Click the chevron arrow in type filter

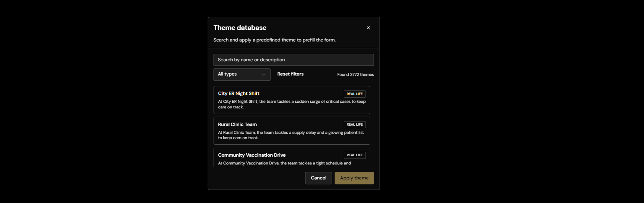click(263, 74)
